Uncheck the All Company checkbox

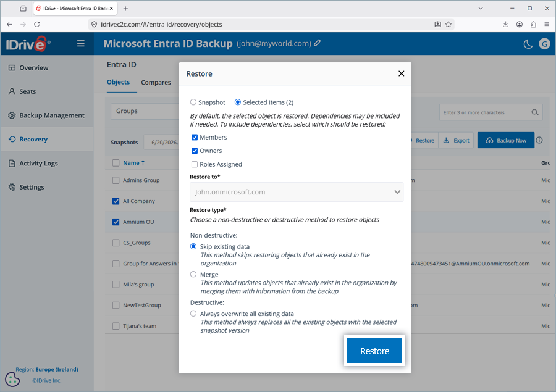[116, 201]
